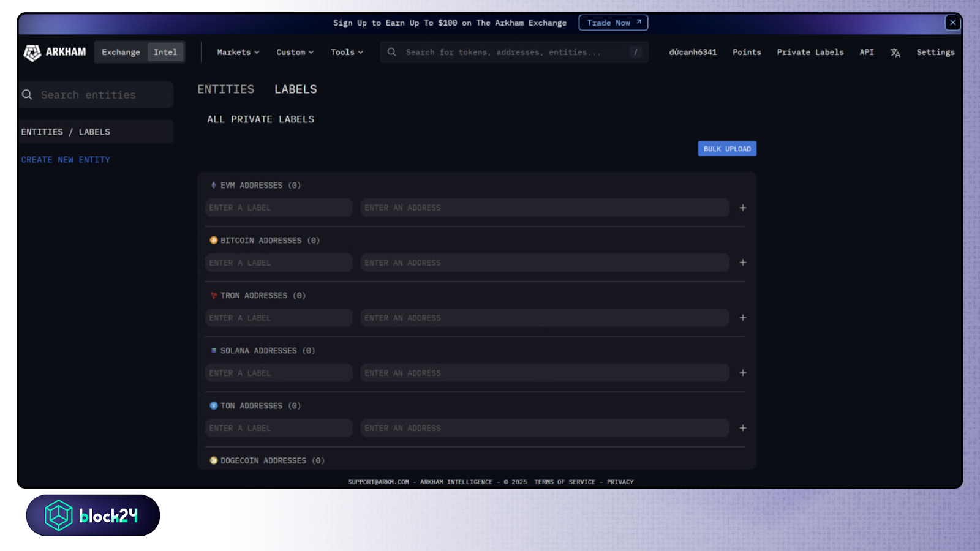Click Arkham Intelligence footer text

pyautogui.click(x=456, y=482)
